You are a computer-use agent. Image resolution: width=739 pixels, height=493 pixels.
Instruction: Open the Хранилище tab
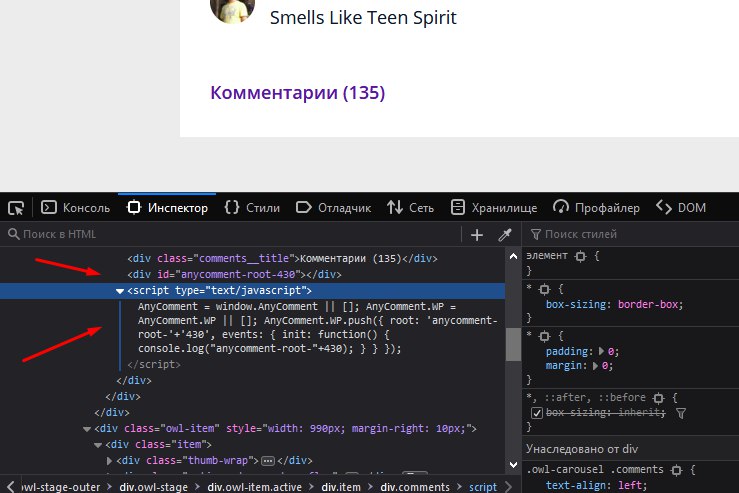tap(494, 208)
